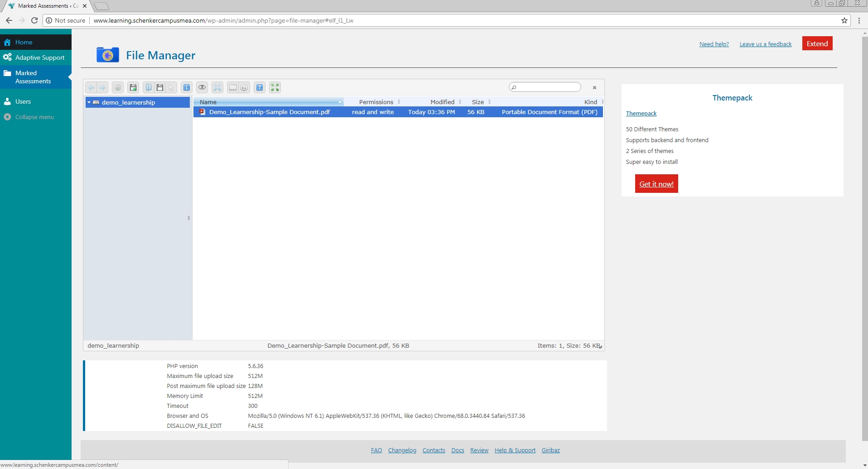Sort files by Name column header
The width and height of the screenshot is (868, 469).
pyautogui.click(x=208, y=102)
